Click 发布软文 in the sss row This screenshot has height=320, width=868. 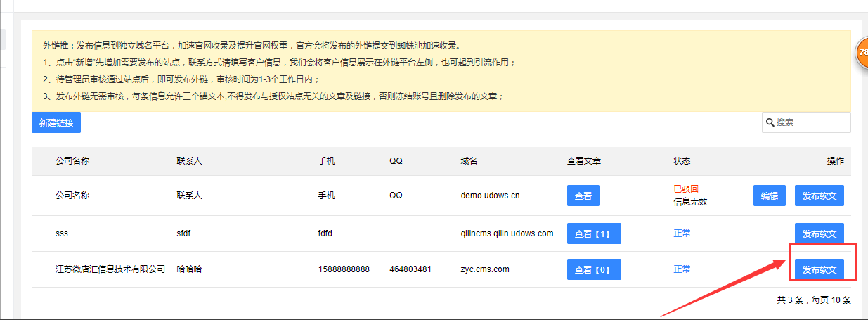(x=820, y=233)
